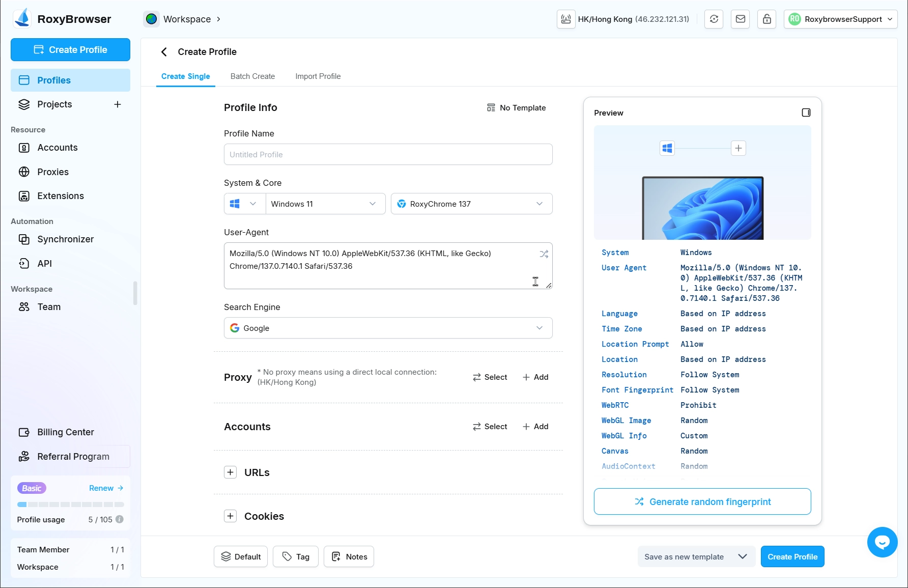
Task: Click the plus icon in preview image
Action: point(738,148)
